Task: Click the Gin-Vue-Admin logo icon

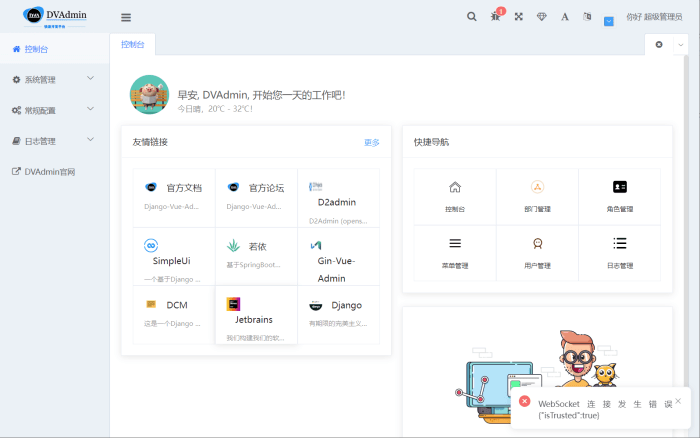Action: pos(316,245)
